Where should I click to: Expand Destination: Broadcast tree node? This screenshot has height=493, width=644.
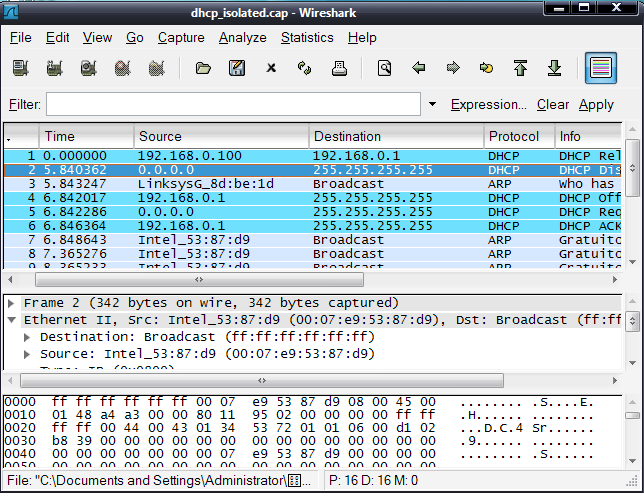tap(27, 337)
